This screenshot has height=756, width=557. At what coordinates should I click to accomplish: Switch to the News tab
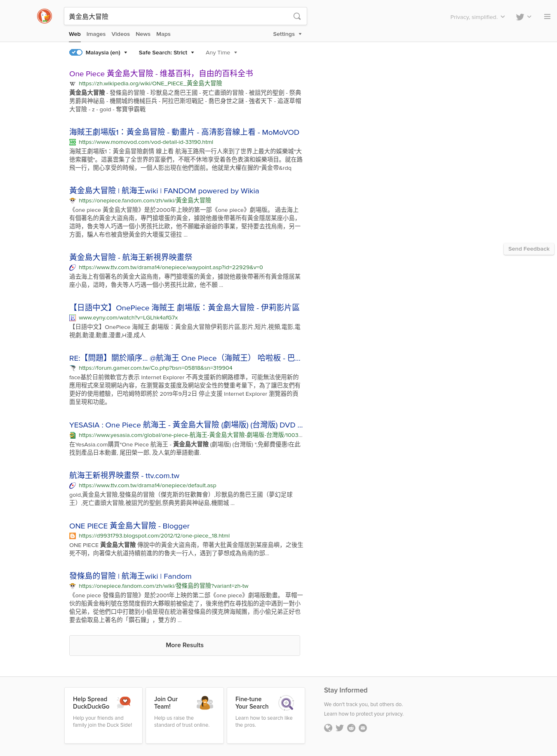(x=143, y=34)
